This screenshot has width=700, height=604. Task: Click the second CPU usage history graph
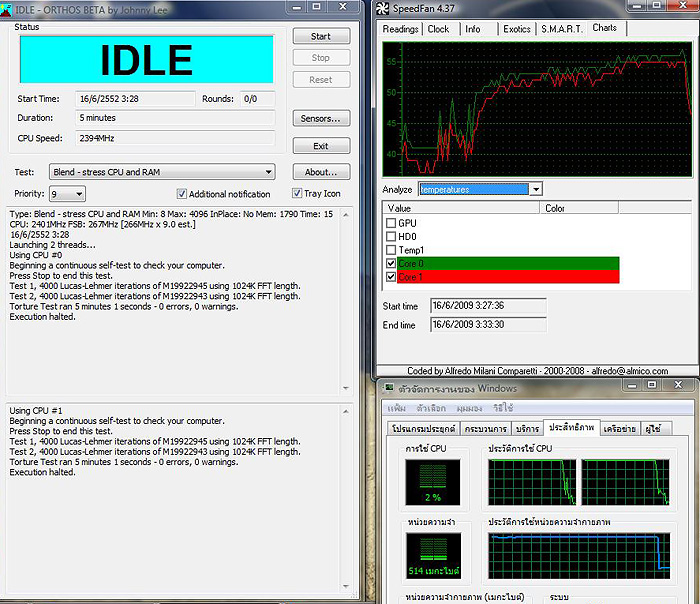point(625,482)
